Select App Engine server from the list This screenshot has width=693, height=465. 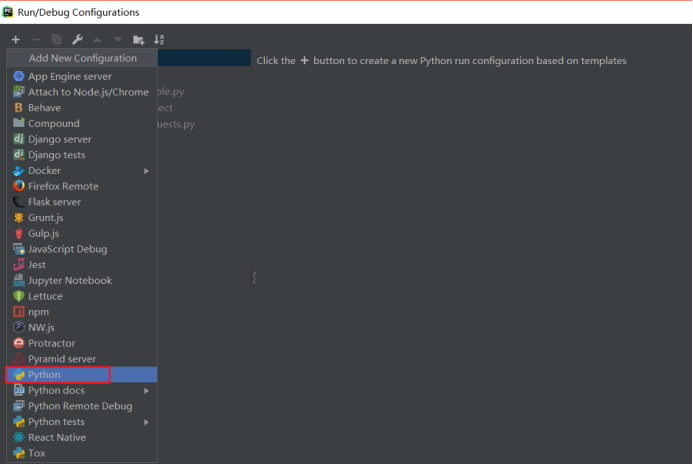[x=82, y=76]
